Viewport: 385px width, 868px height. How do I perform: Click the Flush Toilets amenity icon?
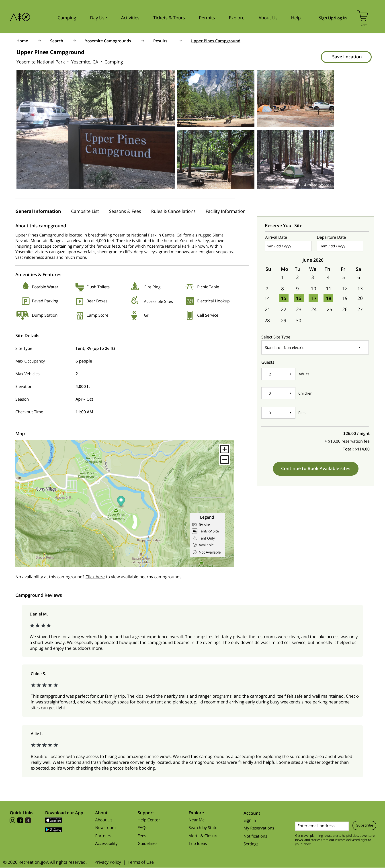pyautogui.click(x=80, y=287)
